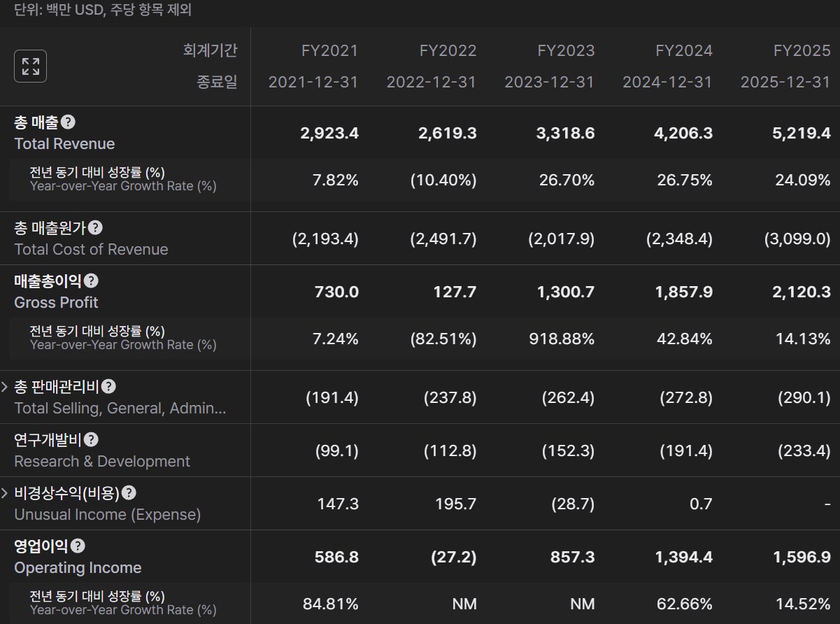The width and height of the screenshot is (840, 624).
Task: Click the FY2025 column header
Action: pos(802,50)
